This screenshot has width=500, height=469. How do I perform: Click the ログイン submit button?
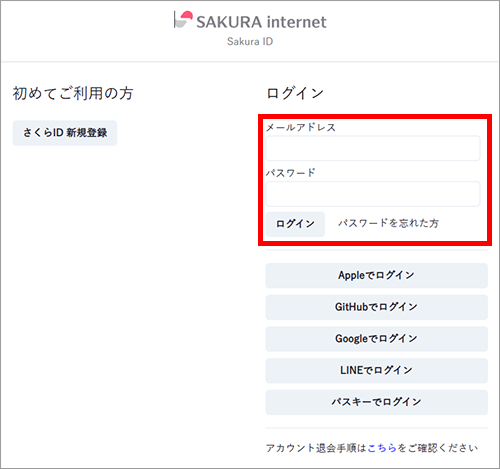click(295, 224)
